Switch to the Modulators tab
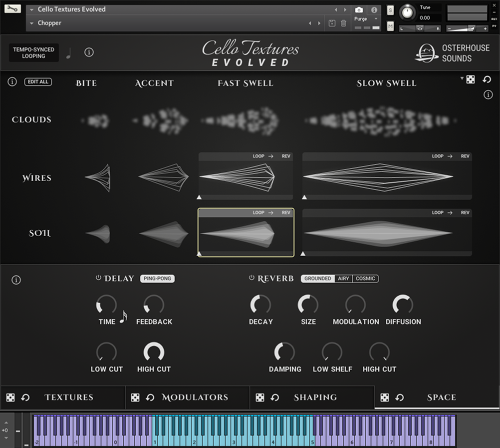This screenshot has height=448, width=500. (195, 398)
